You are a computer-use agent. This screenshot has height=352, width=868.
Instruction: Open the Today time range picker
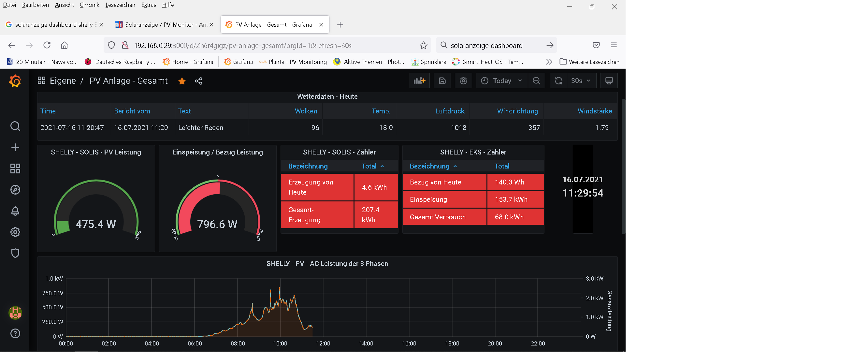(501, 81)
